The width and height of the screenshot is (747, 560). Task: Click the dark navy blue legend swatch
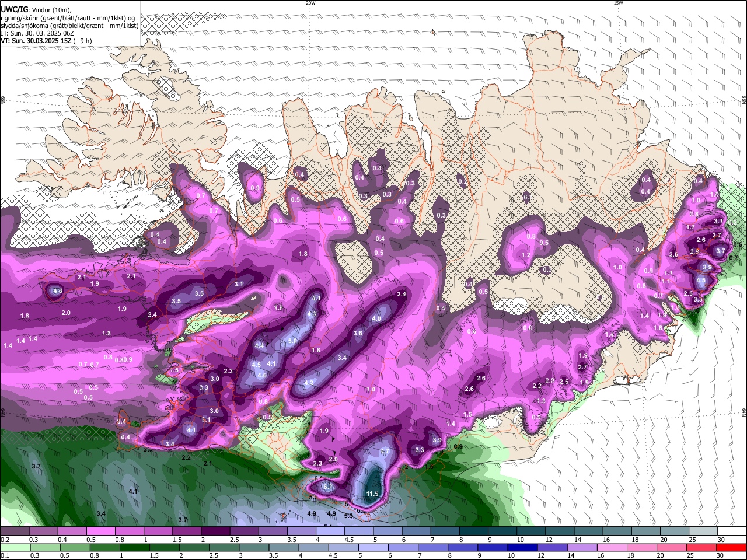tap(521, 548)
